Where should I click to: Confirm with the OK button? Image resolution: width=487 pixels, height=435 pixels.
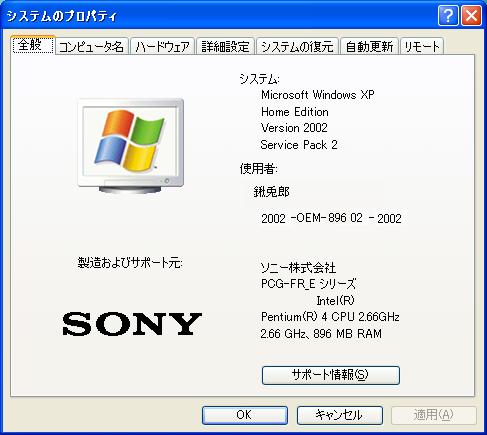(245, 415)
